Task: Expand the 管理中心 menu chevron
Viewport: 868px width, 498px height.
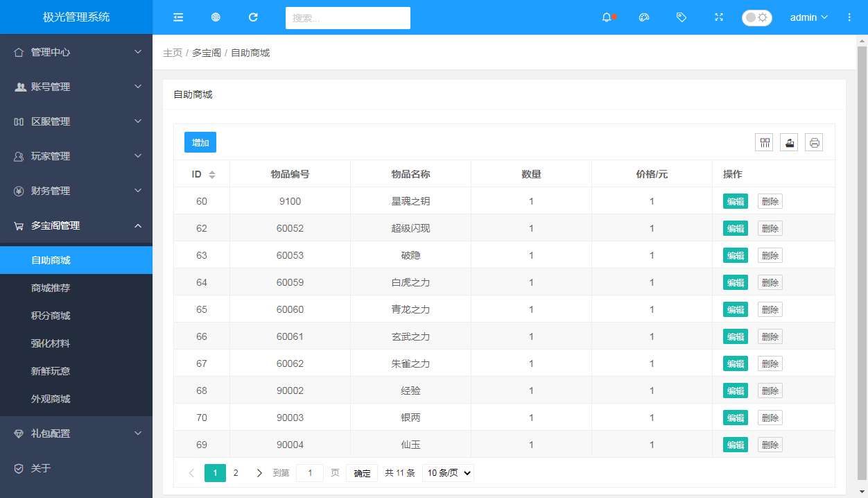Action: click(138, 52)
